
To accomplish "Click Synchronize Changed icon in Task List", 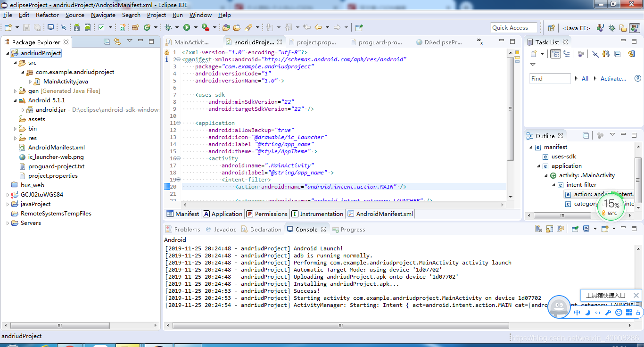I will click(x=632, y=54).
